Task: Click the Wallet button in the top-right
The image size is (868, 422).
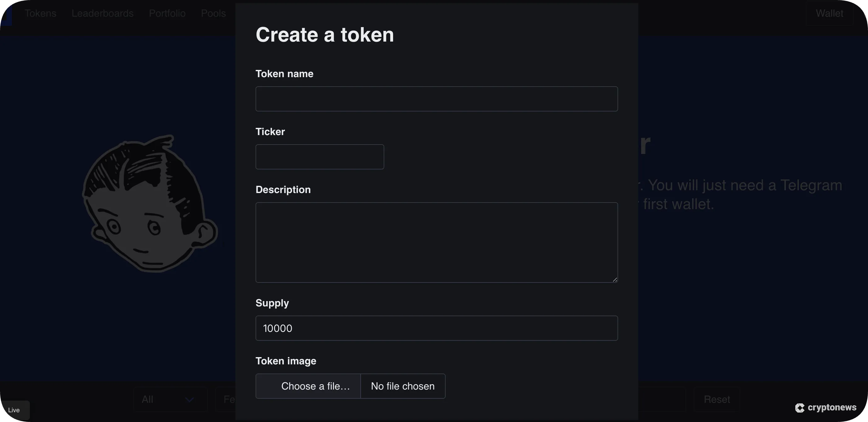Action: tap(830, 14)
